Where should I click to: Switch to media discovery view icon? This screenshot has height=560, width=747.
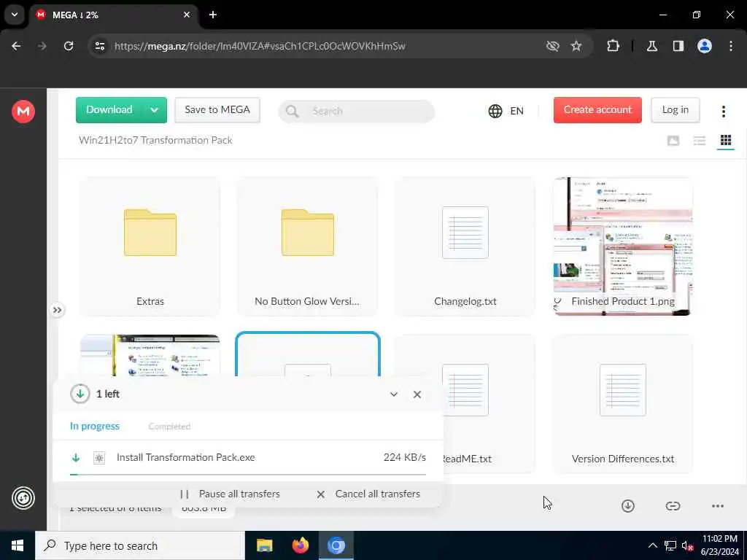673,141
